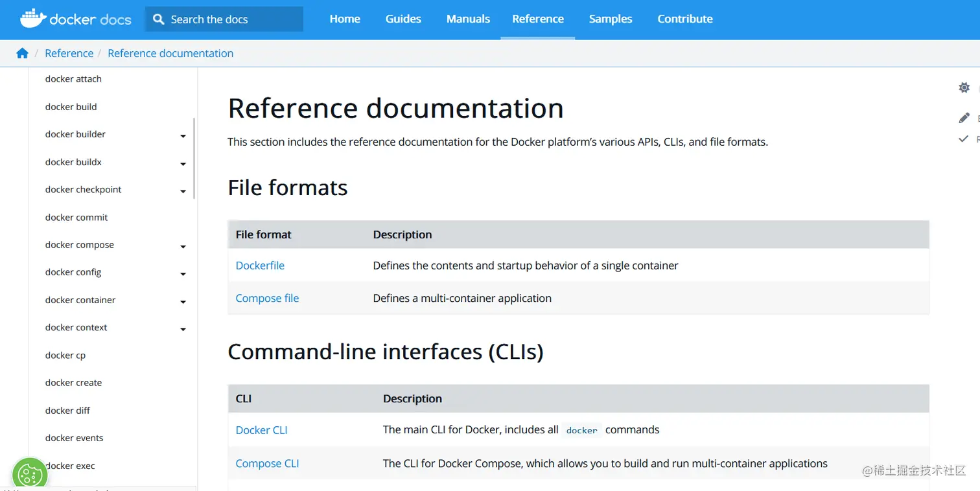
Task: Select docker config sidebar entry
Action: 73,272
